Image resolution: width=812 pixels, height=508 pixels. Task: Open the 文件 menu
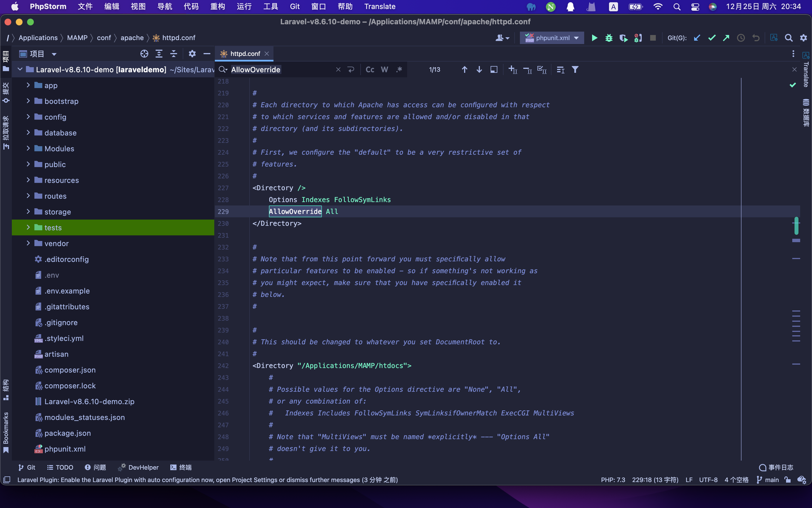[85, 6]
